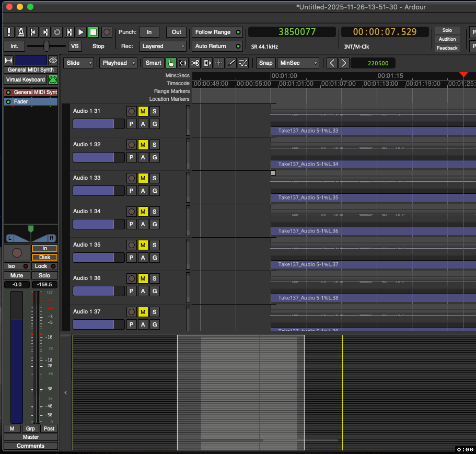Image resolution: width=476 pixels, height=454 pixels.
Task: Toggle loop playback button
Action: 57,32
